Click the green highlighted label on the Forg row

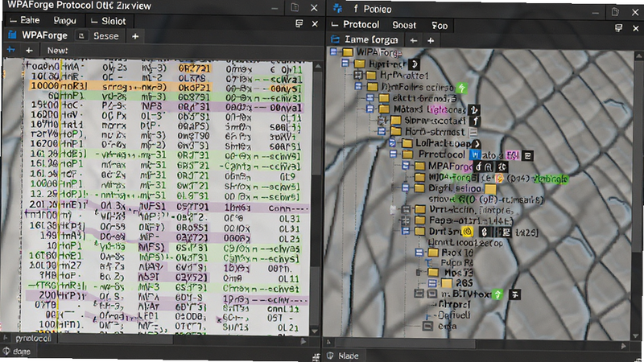pyautogui.click(x=550, y=179)
